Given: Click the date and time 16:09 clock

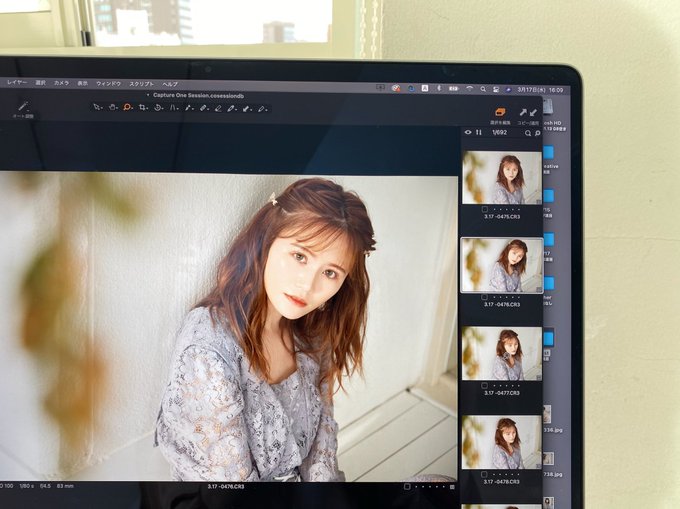Looking at the screenshot, I should [540, 90].
